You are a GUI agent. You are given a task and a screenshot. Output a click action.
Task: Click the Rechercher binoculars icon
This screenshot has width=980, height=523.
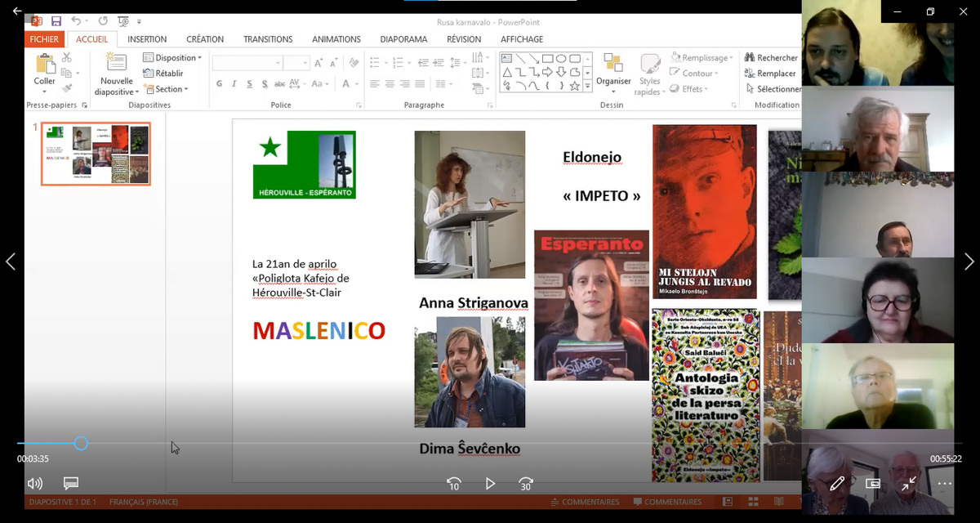(x=749, y=58)
